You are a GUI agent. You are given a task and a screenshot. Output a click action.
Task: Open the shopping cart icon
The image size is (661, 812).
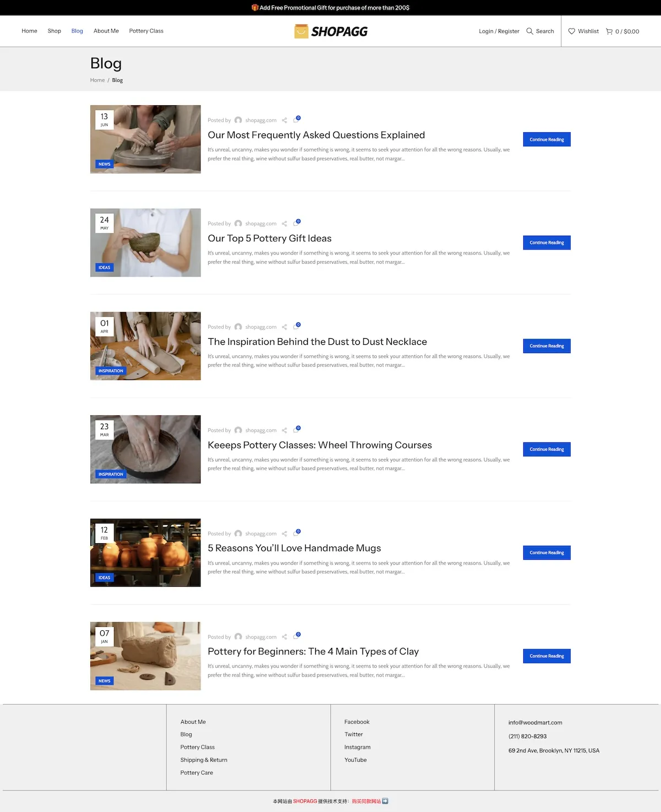[x=609, y=31]
